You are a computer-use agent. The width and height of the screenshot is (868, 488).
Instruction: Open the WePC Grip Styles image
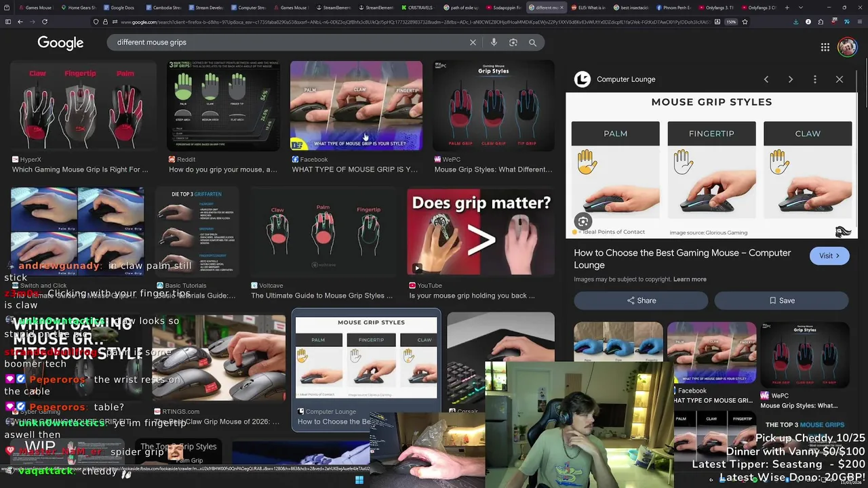[x=493, y=106]
